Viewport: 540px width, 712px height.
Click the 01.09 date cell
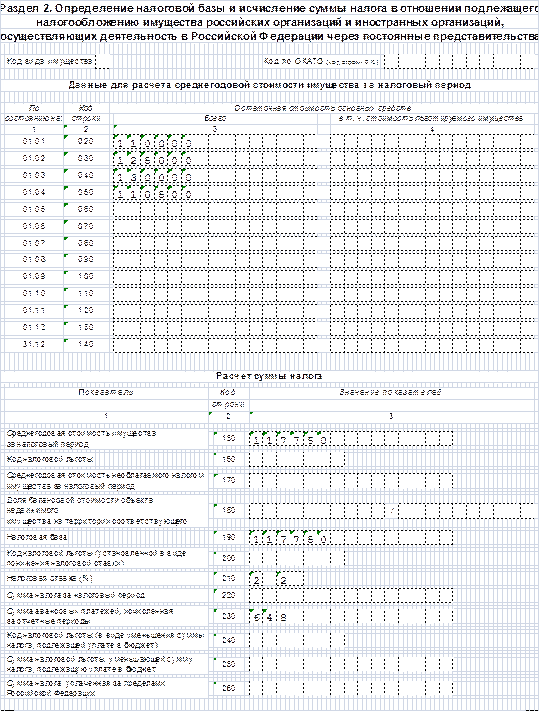[x=34, y=276]
